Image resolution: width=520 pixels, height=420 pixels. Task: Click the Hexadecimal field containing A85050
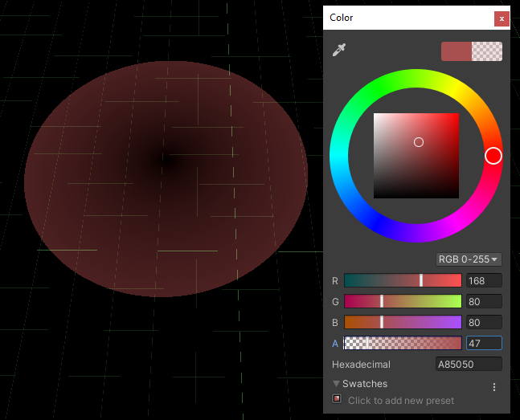(x=469, y=365)
